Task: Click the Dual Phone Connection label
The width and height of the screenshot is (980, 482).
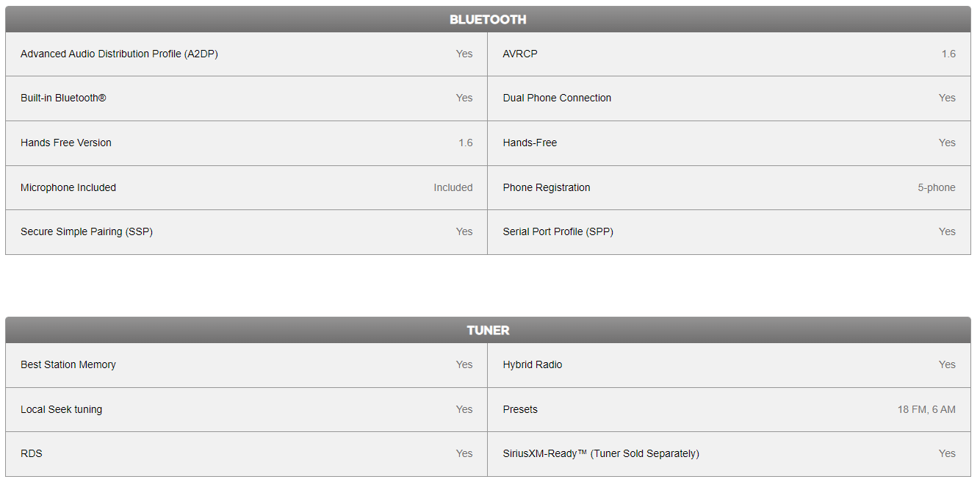Action: pyautogui.click(x=557, y=98)
